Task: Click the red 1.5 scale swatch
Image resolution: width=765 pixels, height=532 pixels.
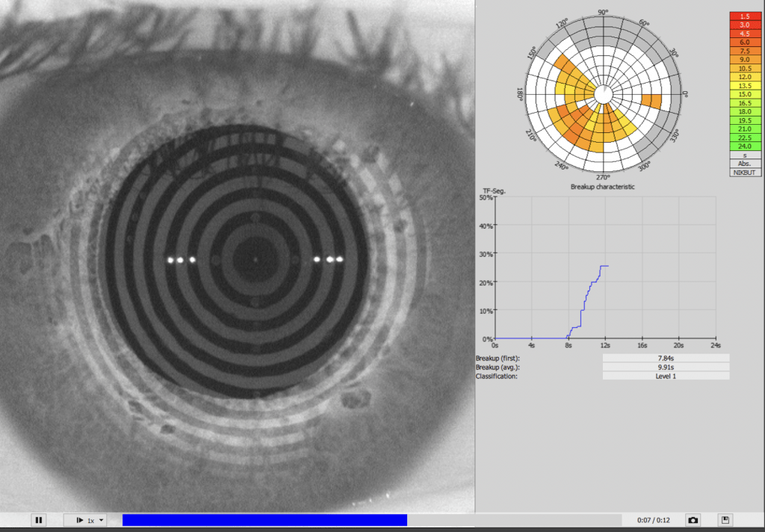Action: [x=743, y=15]
